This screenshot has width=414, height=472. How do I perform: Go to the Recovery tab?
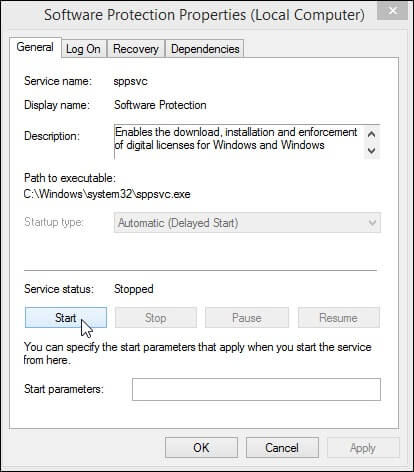(136, 49)
